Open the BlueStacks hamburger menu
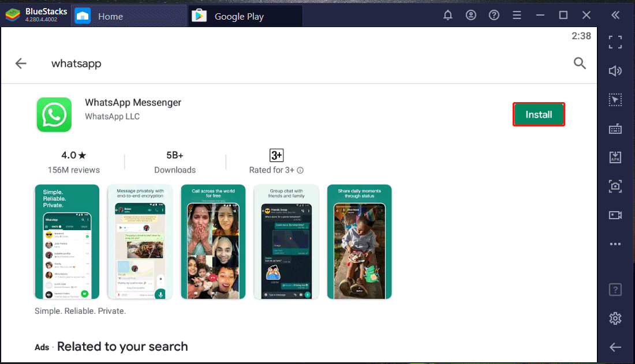 pos(517,16)
